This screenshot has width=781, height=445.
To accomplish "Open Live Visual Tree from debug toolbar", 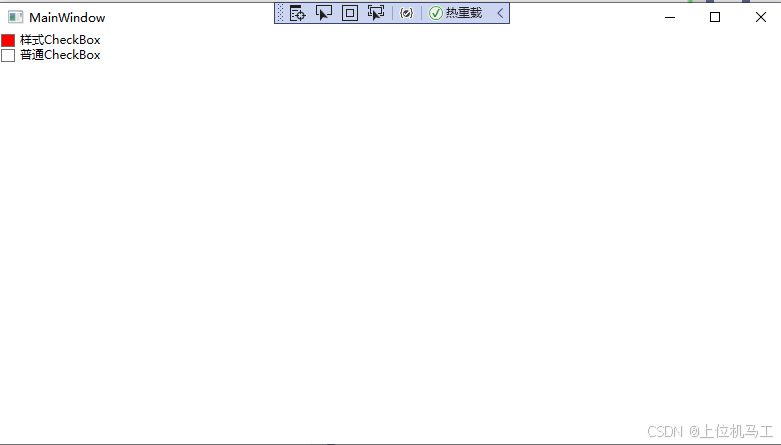I will pyautogui.click(x=297, y=13).
